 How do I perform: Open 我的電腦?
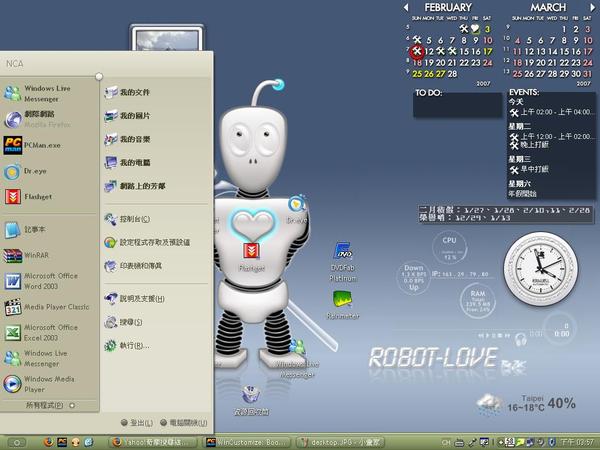click(x=127, y=163)
